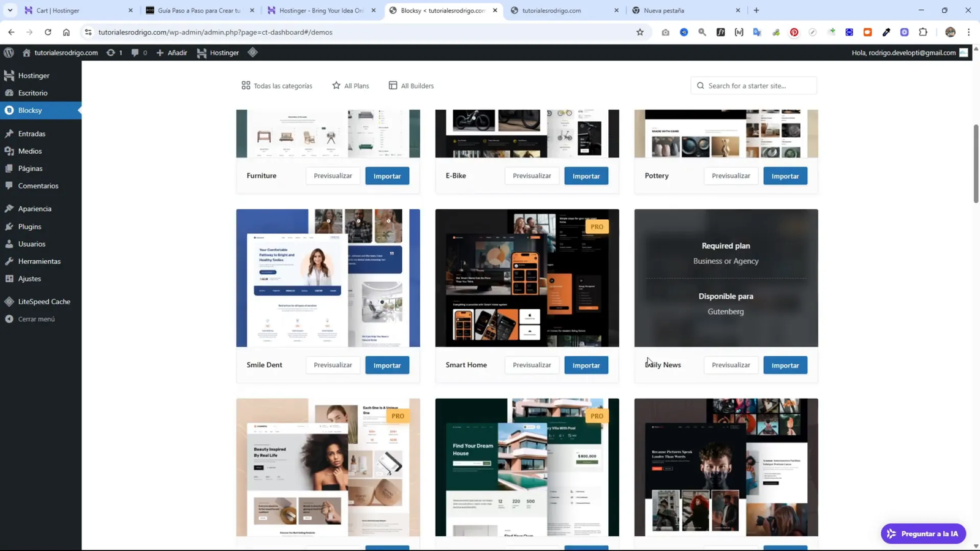Screen dimensions: 980x551
Task: Open the comments bubble in admin bar
Action: (x=139, y=53)
